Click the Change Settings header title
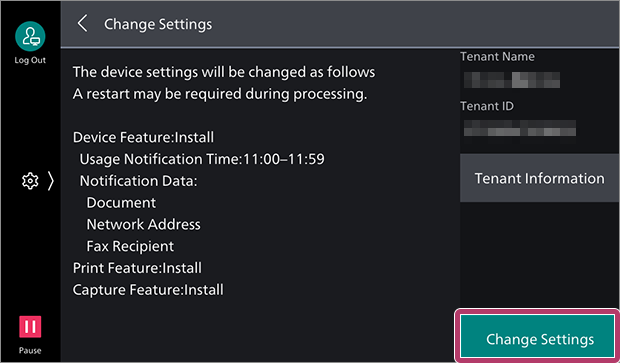This screenshot has height=363, width=620. pos(158,24)
